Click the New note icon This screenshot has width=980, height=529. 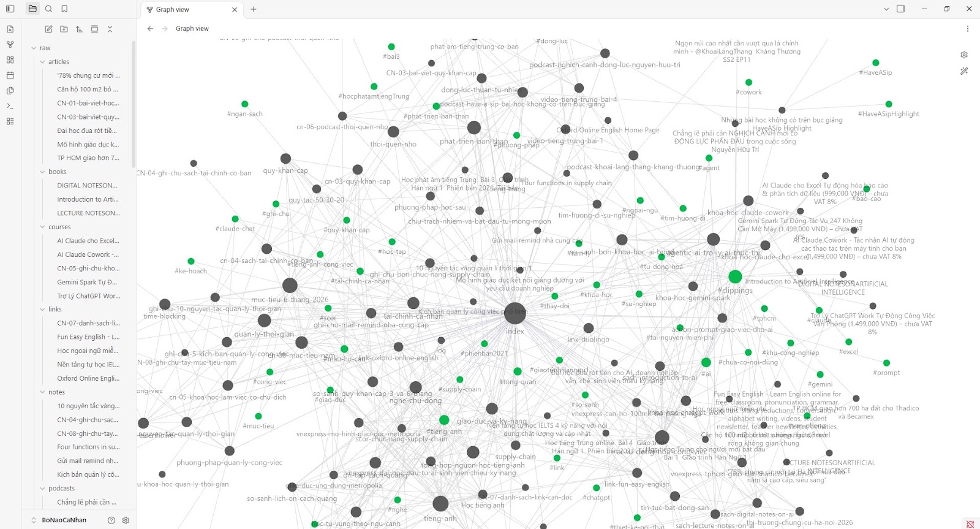click(48, 29)
